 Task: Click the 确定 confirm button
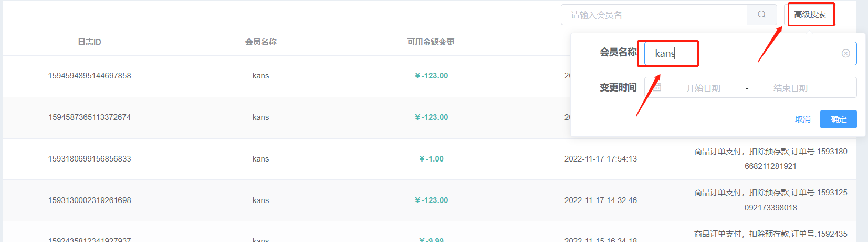click(x=839, y=119)
